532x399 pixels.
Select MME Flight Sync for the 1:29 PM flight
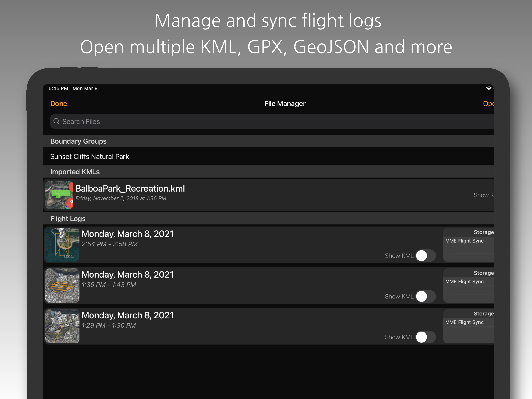coord(464,322)
